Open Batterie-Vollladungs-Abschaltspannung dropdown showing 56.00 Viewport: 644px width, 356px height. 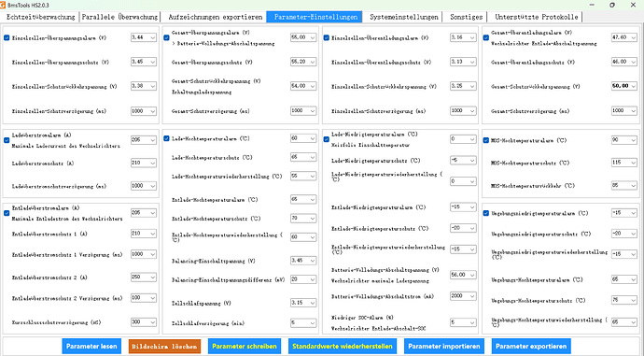coord(463,275)
